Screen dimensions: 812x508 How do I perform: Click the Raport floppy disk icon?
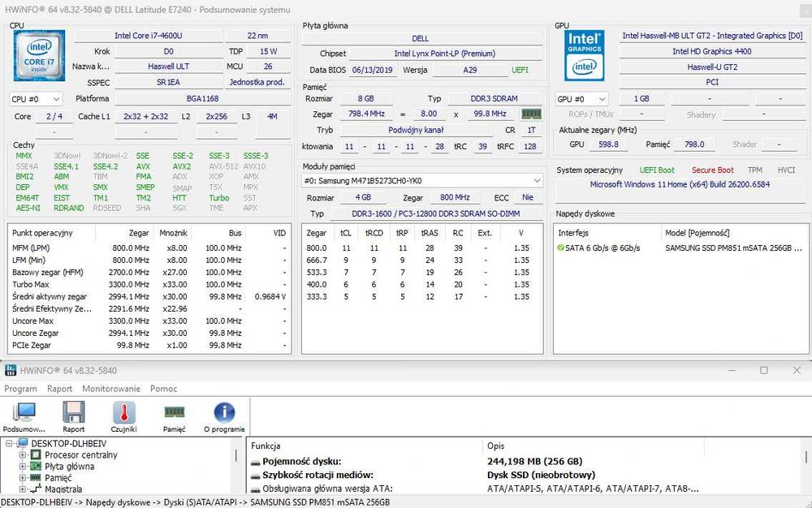[x=74, y=412]
